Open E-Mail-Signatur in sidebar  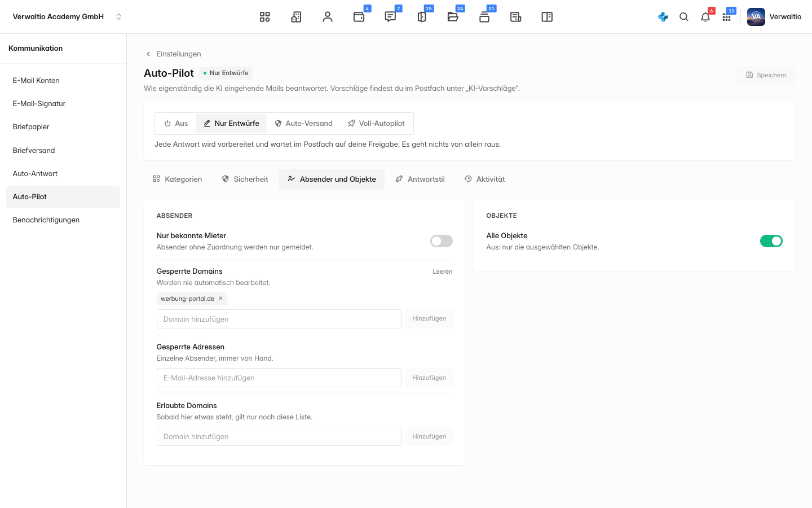(x=63, y=104)
